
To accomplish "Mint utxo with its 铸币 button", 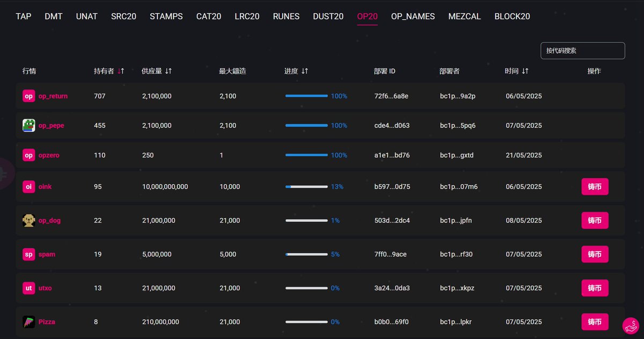I will [595, 288].
